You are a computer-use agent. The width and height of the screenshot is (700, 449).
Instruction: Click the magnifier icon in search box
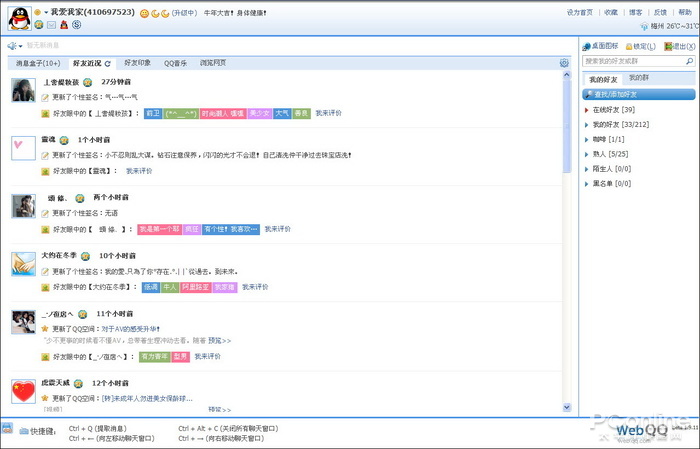[x=690, y=61]
